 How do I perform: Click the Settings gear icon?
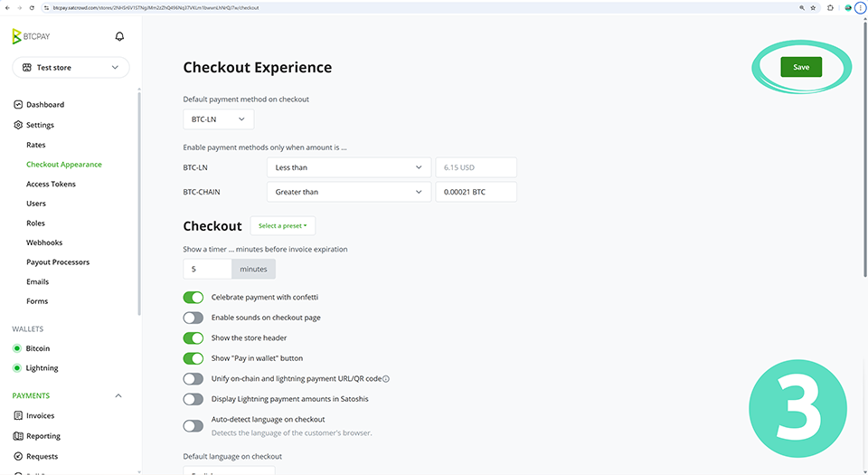coord(18,125)
